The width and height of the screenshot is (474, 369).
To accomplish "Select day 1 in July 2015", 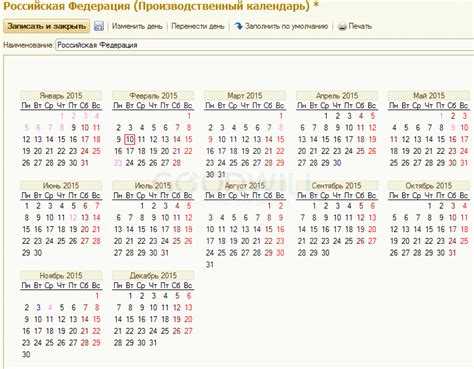I will 142,206.
